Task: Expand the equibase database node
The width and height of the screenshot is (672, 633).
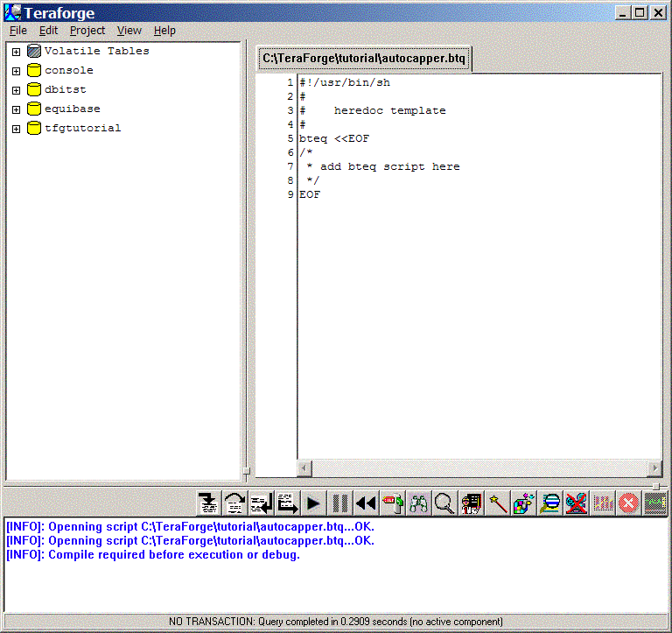Action: click(x=16, y=109)
